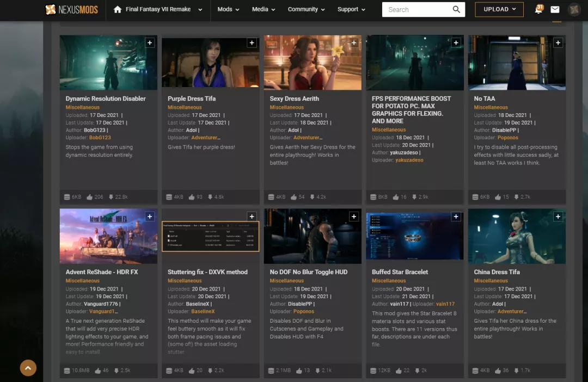This screenshot has width=588, height=382.
Task: Toggle plus button on Purple Dress Tifa thumbnail
Action: pyautogui.click(x=252, y=43)
